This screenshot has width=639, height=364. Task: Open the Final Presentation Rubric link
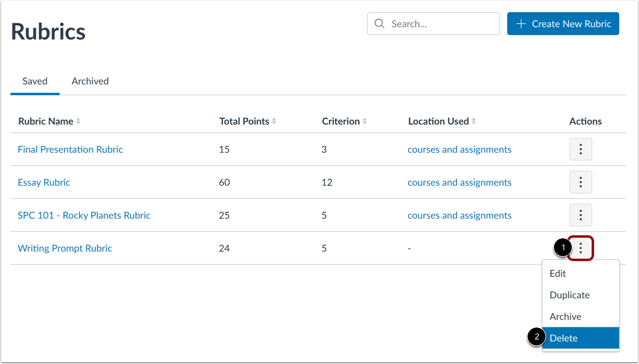click(70, 149)
